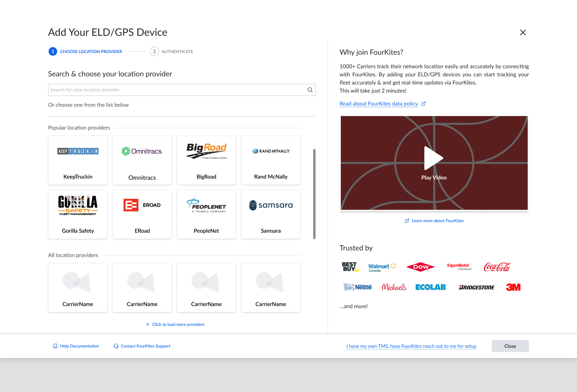Click the Bridgestone logo

(x=477, y=287)
